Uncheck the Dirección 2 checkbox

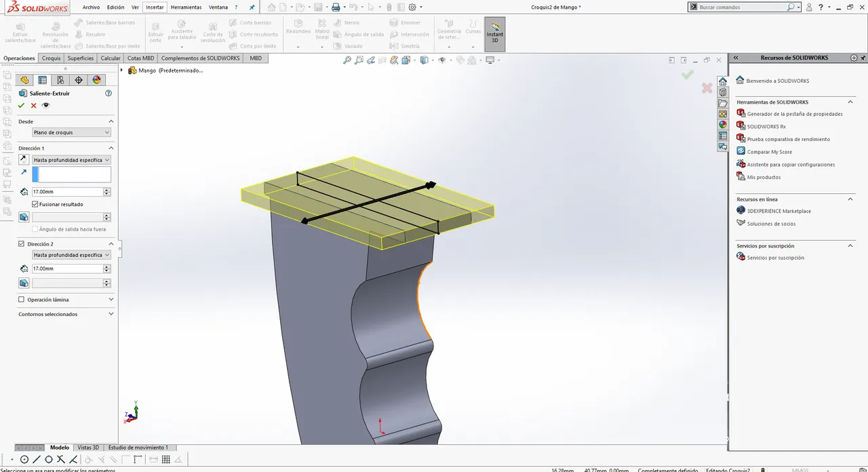click(x=22, y=243)
